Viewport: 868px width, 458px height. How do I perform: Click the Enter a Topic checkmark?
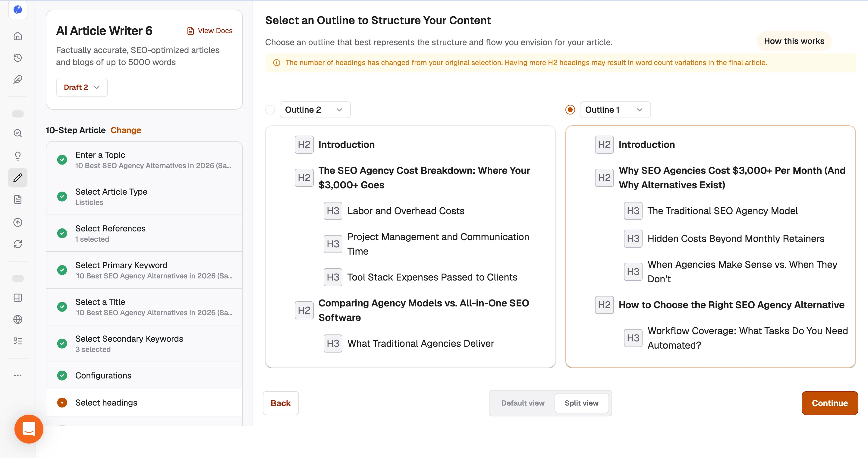(x=62, y=160)
